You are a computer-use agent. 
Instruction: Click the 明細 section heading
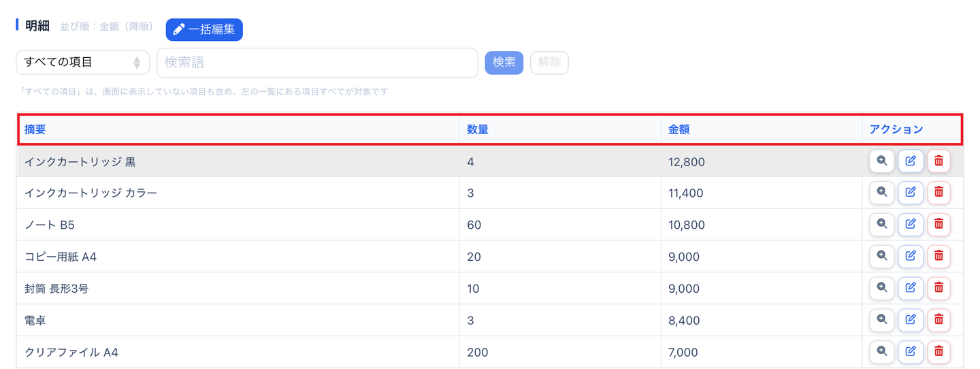(x=37, y=26)
